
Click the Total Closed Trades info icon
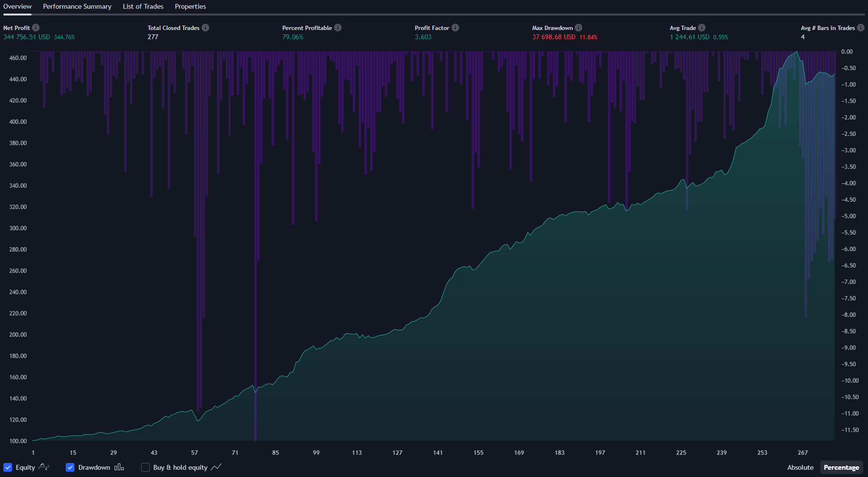point(205,28)
